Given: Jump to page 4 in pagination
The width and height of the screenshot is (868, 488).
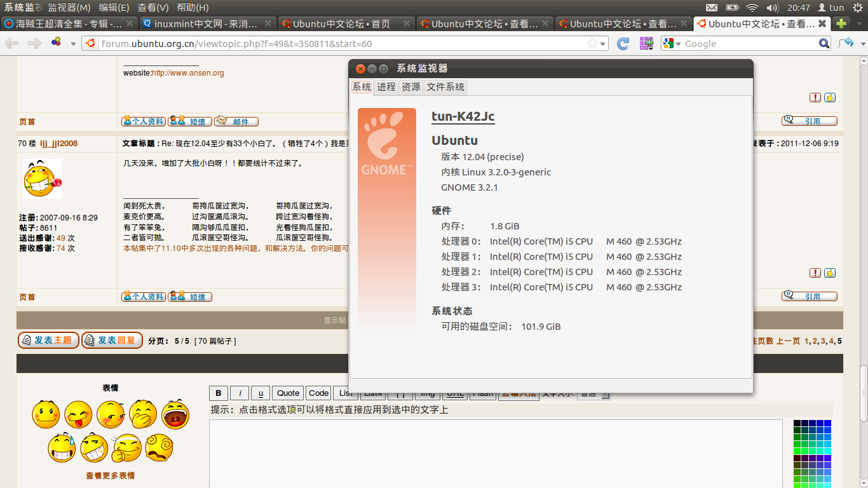Looking at the screenshot, I should 831,341.
